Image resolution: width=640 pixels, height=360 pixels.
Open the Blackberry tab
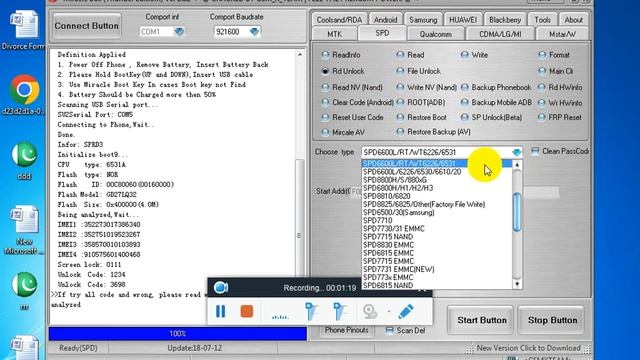[505, 20]
